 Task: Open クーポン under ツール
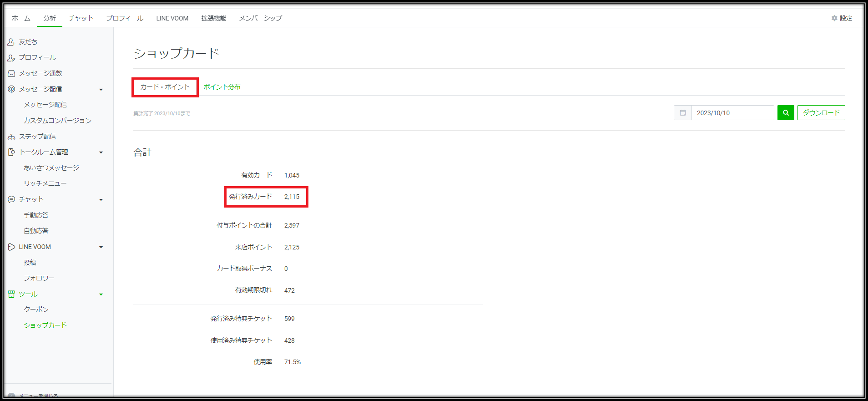coord(36,310)
